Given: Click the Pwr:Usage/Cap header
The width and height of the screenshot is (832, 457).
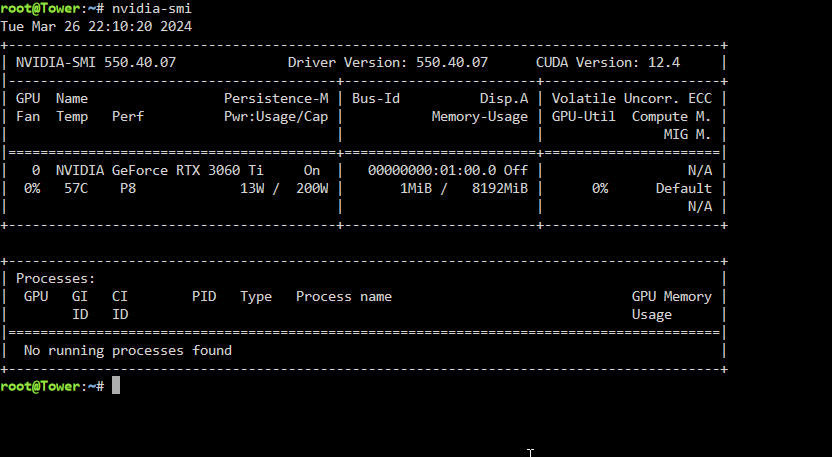Looking at the screenshot, I should (x=276, y=117).
